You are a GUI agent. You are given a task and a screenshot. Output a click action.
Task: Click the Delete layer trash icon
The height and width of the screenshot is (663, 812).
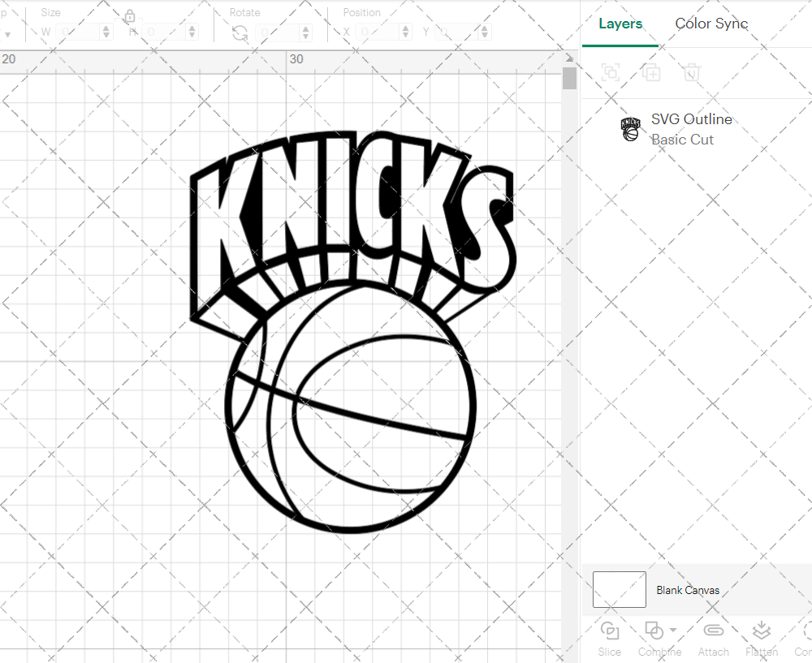[691, 72]
